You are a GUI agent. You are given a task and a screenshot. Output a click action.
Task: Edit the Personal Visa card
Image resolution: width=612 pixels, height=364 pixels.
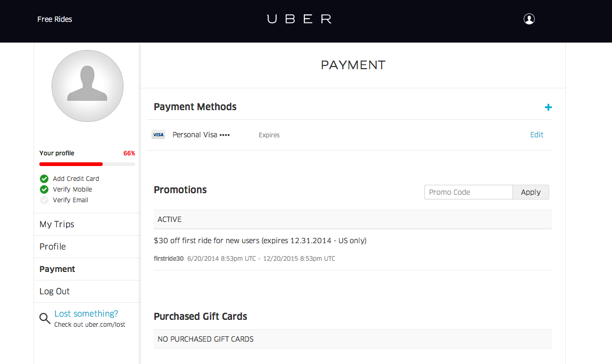tap(536, 135)
